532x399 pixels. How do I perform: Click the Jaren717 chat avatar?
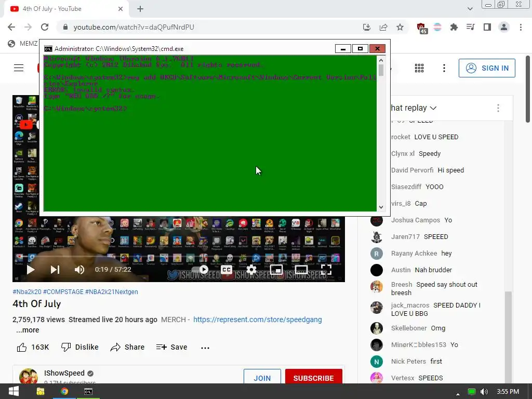[x=377, y=237]
